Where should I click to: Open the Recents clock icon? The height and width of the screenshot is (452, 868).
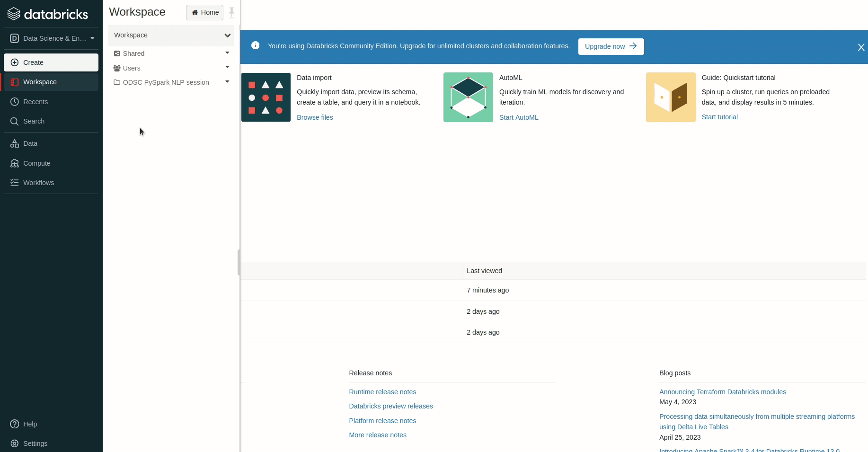coord(15,102)
